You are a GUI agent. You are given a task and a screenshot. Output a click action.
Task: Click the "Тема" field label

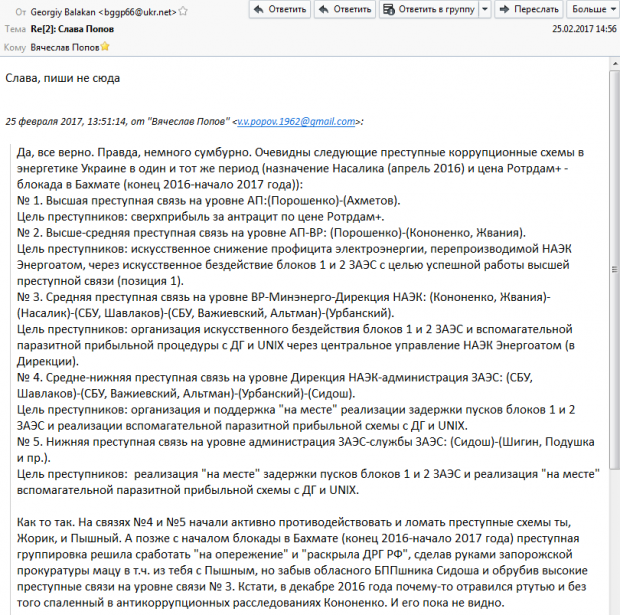click(14, 29)
